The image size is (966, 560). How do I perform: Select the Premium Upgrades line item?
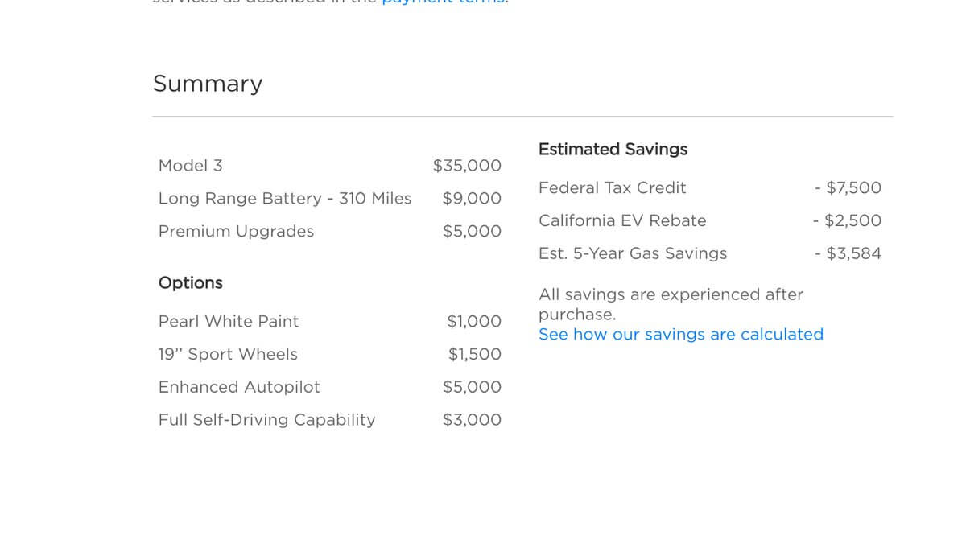point(236,232)
